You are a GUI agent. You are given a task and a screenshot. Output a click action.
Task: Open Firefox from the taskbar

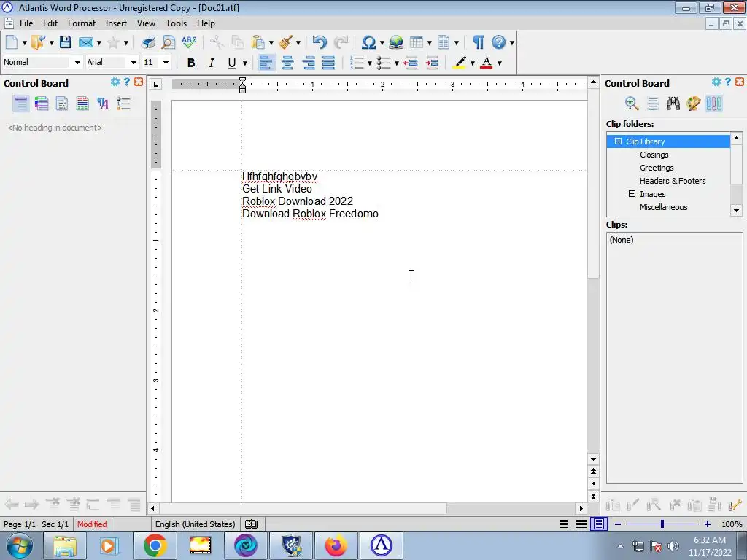click(x=336, y=545)
